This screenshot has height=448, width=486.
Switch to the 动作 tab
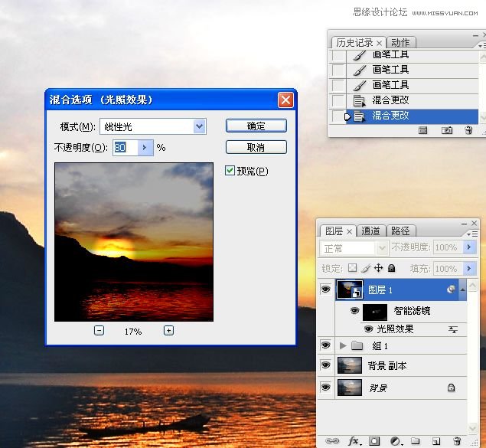click(x=400, y=42)
